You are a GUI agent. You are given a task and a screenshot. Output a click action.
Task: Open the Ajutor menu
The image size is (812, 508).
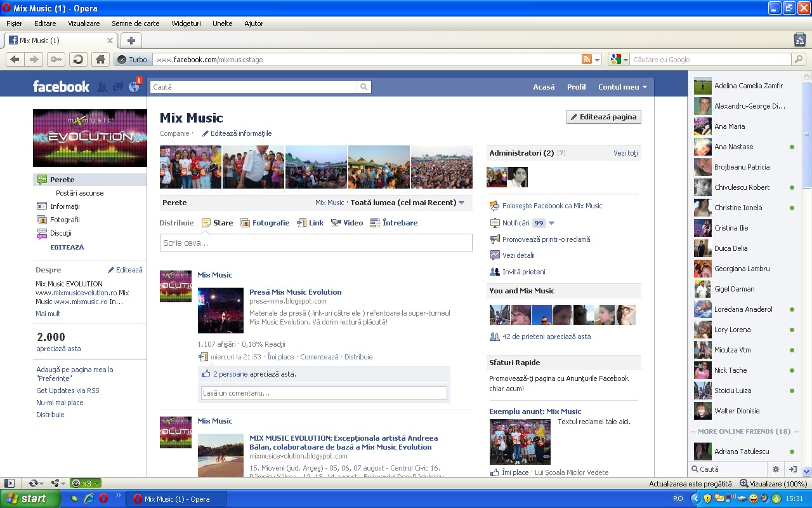coord(254,23)
